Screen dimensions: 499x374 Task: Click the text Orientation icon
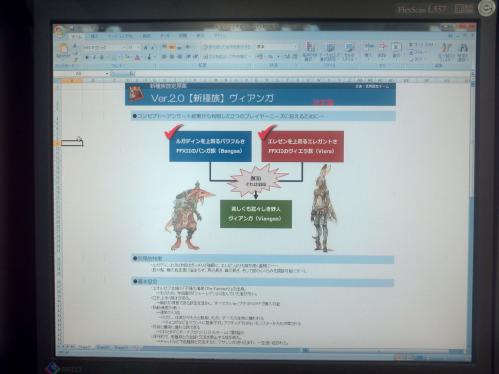(188, 47)
